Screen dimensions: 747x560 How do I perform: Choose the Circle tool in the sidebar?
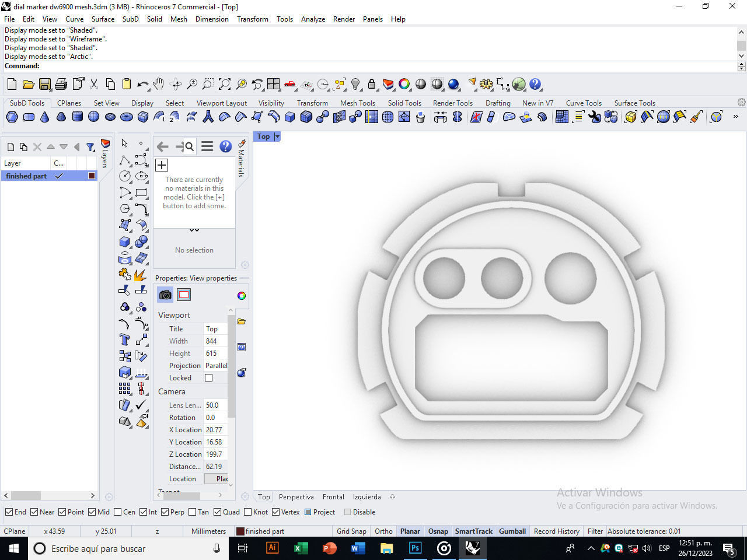(x=125, y=176)
